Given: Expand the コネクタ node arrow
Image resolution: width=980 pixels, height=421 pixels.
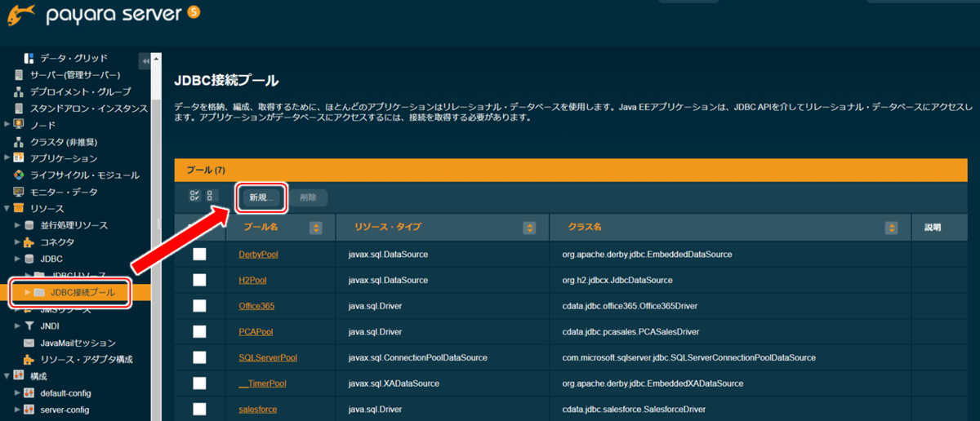Looking at the screenshot, I should (x=18, y=242).
